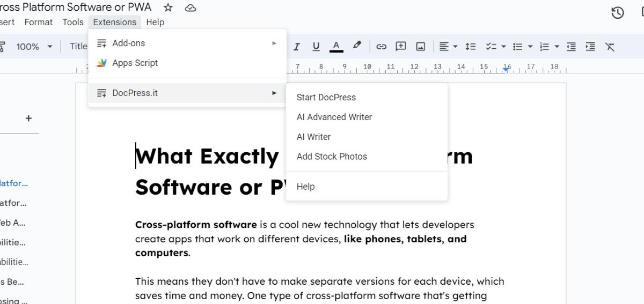
Task: Expand the Add-ons submenu arrow
Action: 274,43
